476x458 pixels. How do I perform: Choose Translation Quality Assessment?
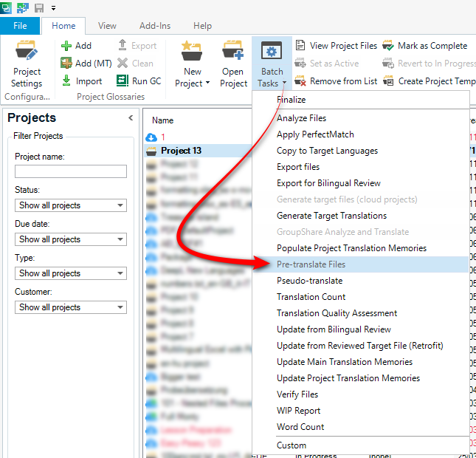tap(361, 313)
